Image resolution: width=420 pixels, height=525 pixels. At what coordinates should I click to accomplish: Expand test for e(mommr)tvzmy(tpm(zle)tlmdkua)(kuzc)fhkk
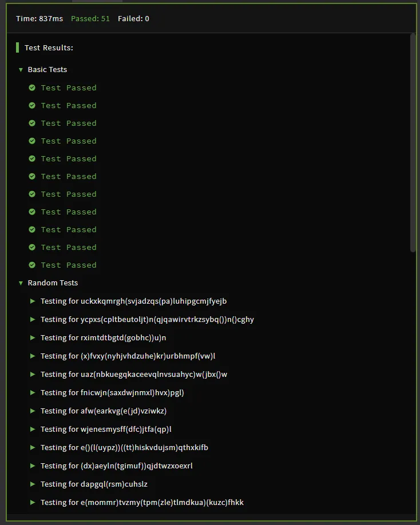[33, 502]
